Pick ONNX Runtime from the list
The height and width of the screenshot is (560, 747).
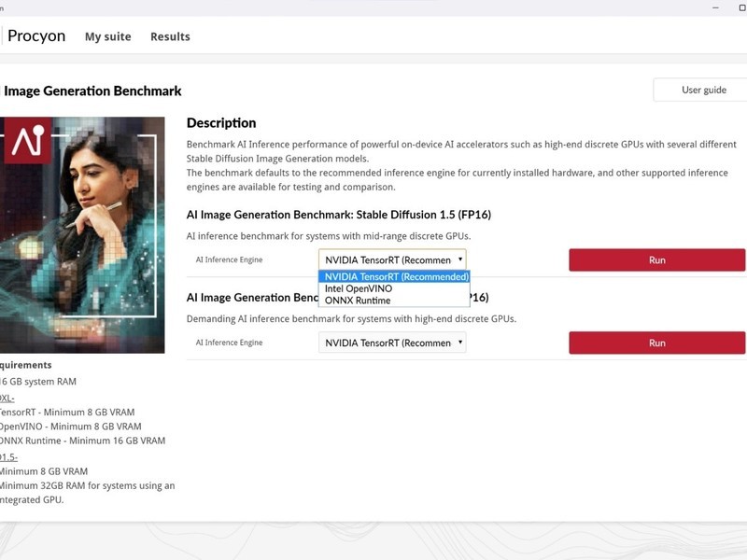coord(394,301)
